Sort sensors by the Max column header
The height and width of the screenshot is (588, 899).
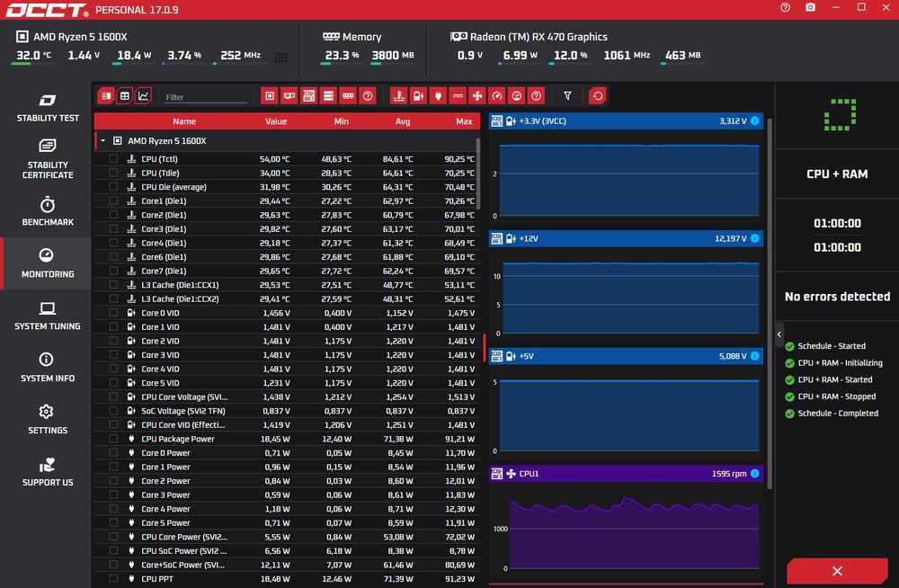point(464,121)
